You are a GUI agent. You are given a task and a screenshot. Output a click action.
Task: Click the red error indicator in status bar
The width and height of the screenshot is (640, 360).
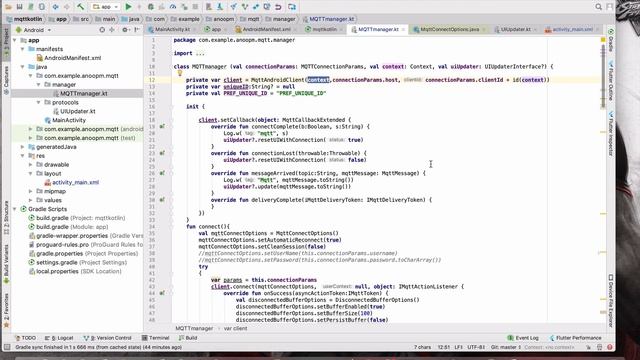pos(609,347)
